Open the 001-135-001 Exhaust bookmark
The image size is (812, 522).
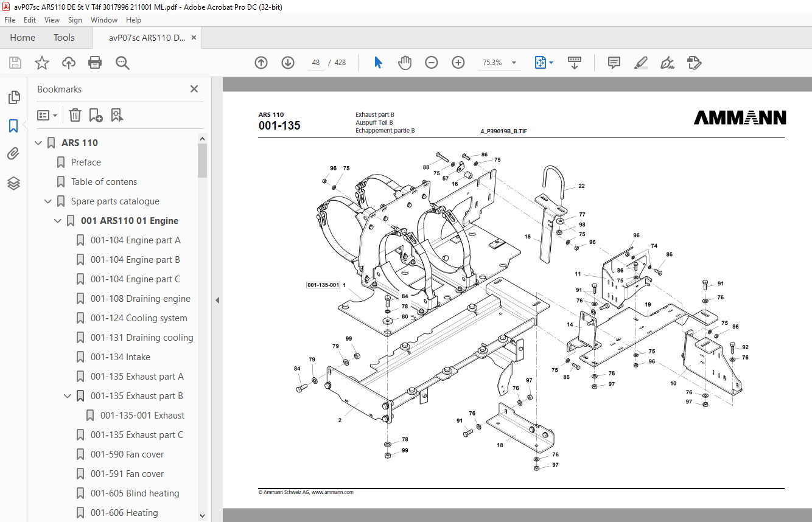click(x=142, y=416)
